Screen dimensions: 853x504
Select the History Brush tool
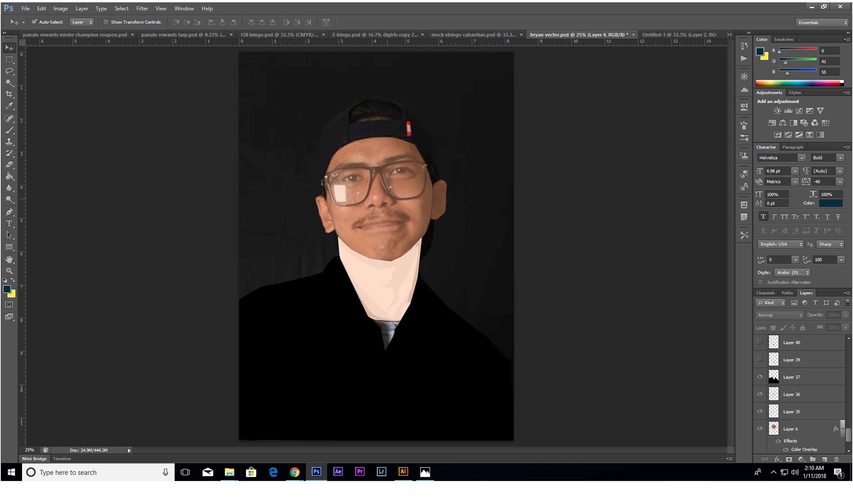pyautogui.click(x=9, y=153)
